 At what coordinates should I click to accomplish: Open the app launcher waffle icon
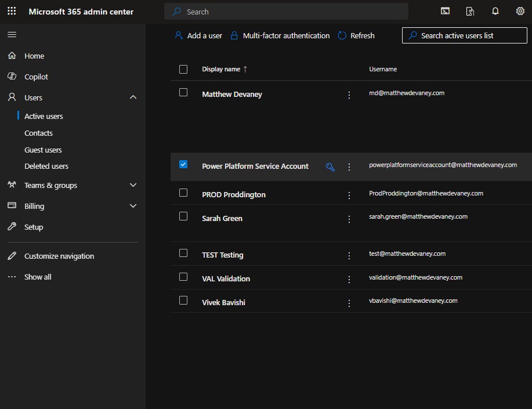(12, 11)
